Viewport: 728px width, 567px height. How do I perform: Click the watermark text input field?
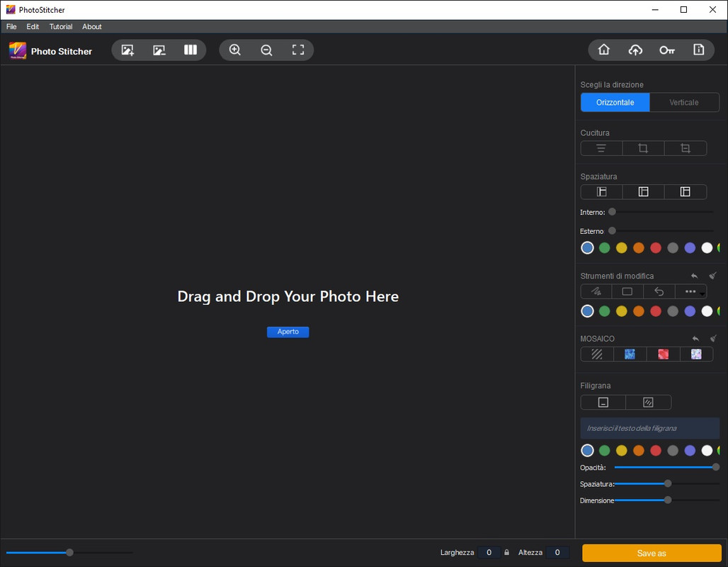pyautogui.click(x=650, y=428)
